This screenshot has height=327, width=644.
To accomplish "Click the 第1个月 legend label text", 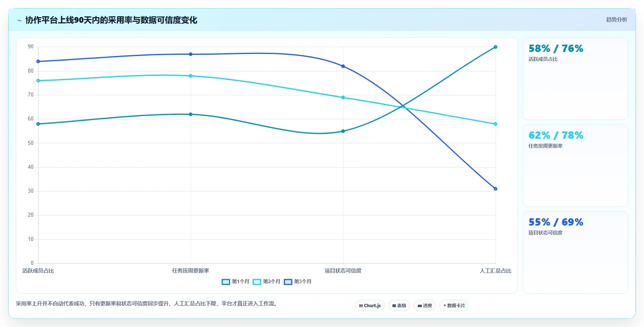I will 240,282.
